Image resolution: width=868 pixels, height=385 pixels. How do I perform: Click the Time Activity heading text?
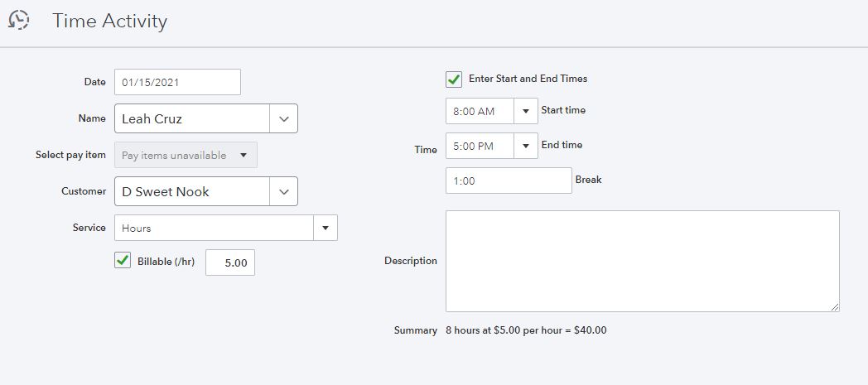(x=109, y=22)
